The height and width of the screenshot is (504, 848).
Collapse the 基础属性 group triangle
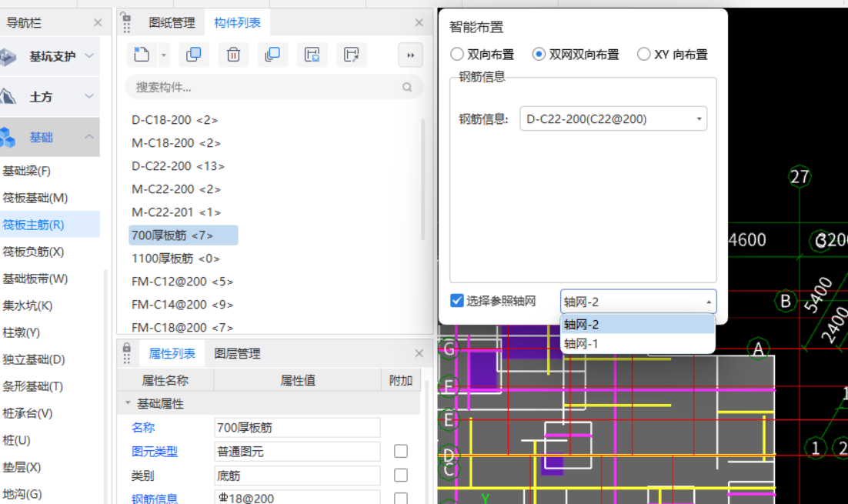pyautogui.click(x=129, y=403)
